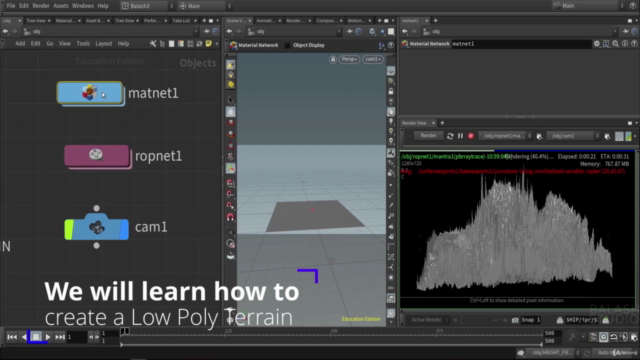Refresh the render with reload icon
This screenshot has width=640, height=360.
pos(450,136)
